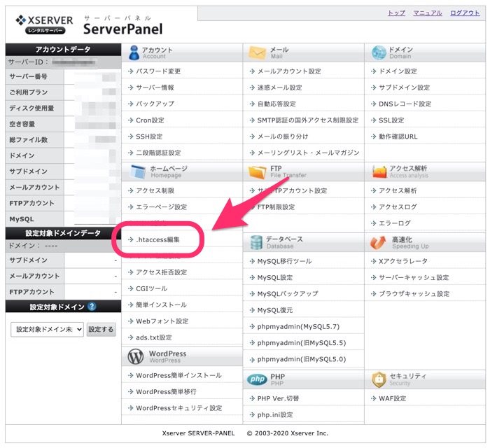Open ads.txt設定
Screen dimensions: 490x448
click(x=154, y=337)
